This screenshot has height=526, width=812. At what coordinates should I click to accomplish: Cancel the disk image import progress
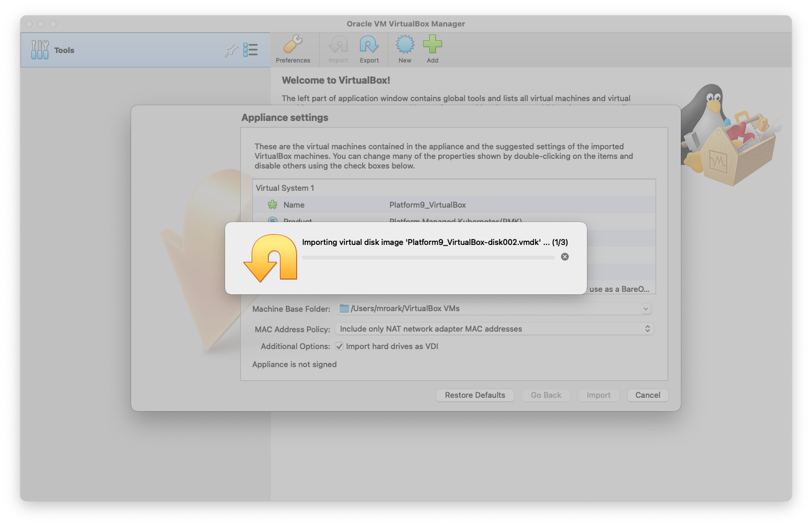[565, 257]
